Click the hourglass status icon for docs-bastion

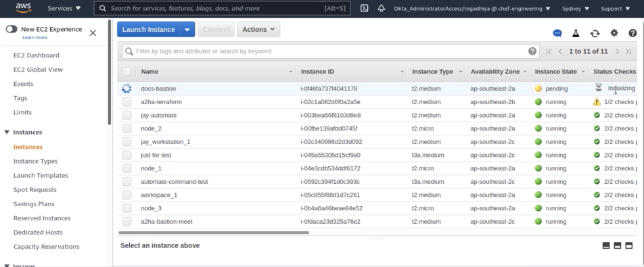click(x=599, y=88)
